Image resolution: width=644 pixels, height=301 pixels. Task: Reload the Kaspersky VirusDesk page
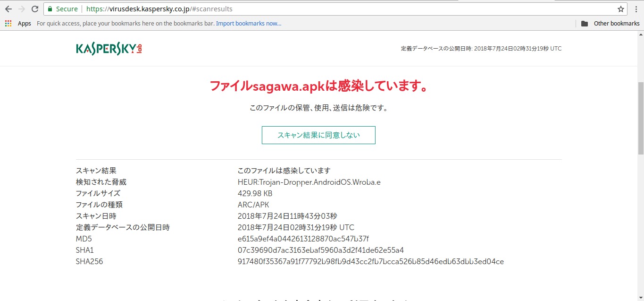tap(35, 9)
